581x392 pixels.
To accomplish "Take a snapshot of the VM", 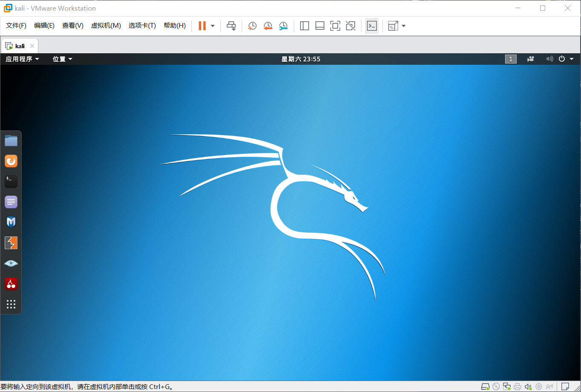I will pyautogui.click(x=252, y=26).
